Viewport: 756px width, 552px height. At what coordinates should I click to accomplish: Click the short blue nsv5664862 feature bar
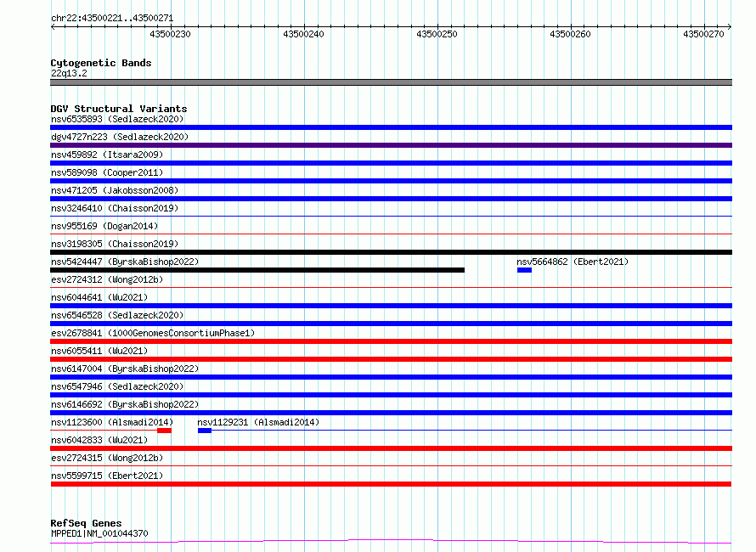pos(525,270)
